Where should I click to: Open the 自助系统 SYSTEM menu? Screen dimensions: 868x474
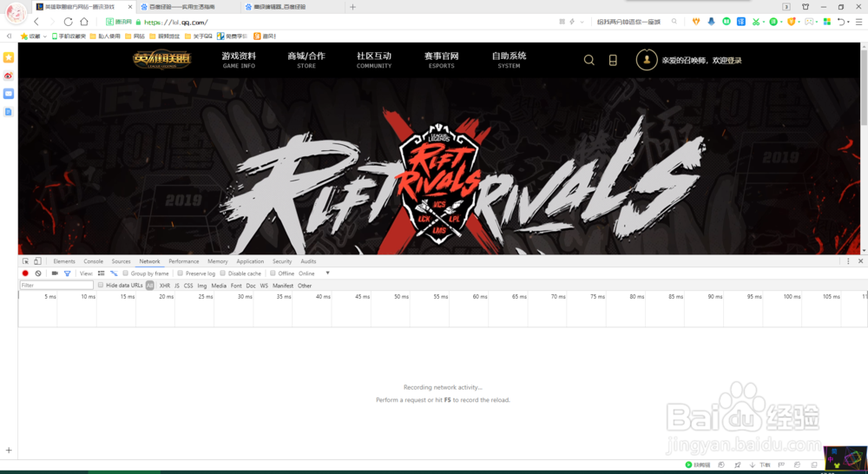[x=509, y=60]
